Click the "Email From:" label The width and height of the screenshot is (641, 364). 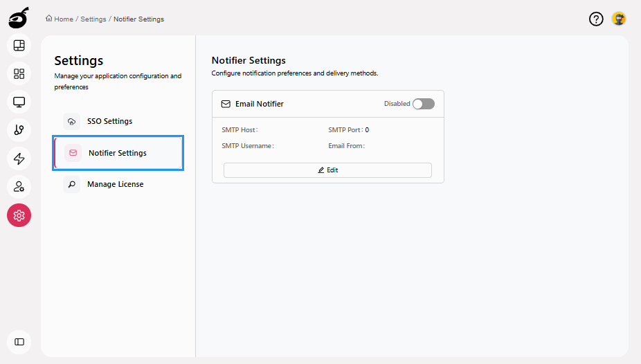(347, 146)
